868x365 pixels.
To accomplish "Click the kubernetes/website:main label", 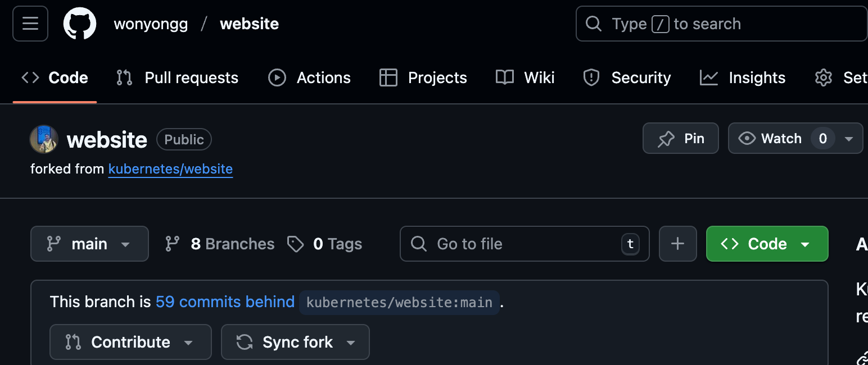I will coord(399,302).
